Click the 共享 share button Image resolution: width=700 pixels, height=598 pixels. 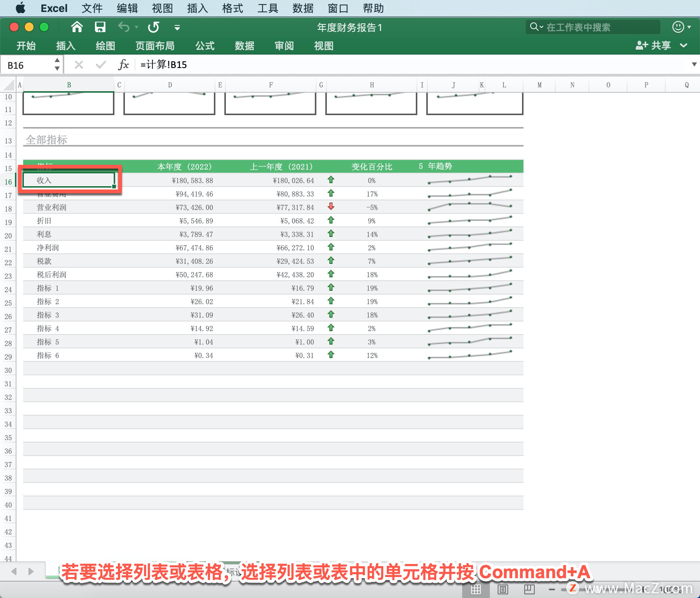[x=653, y=46]
